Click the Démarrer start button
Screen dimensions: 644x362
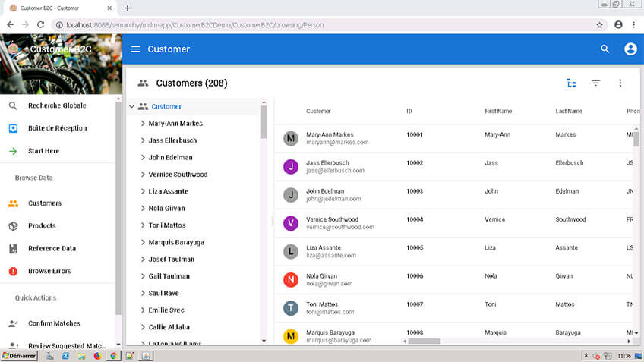pyautogui.click(x=21, y=355)
